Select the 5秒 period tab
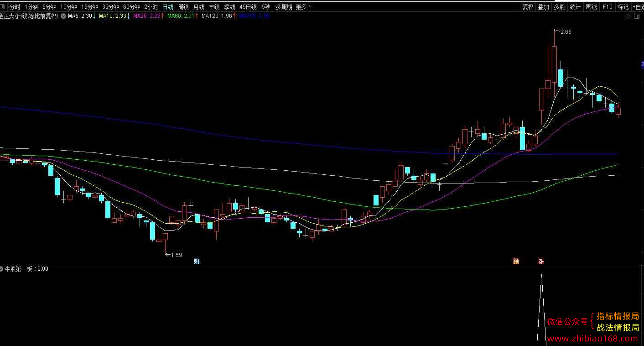Image resolution: width=644 pixels, height=346 pixels. 266,7
